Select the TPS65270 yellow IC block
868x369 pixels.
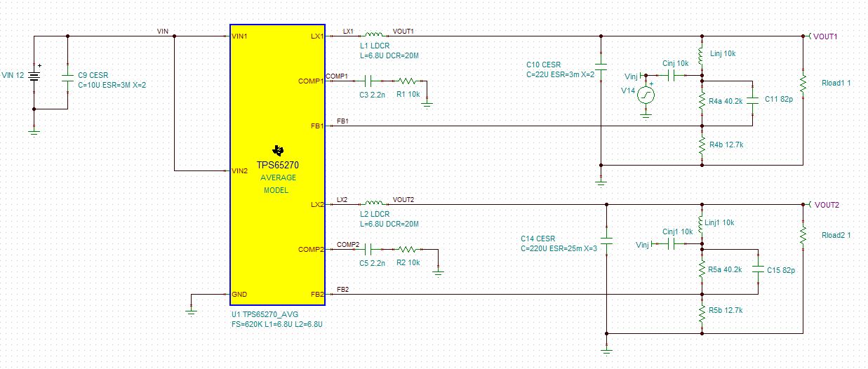click(x=277, y=165)
